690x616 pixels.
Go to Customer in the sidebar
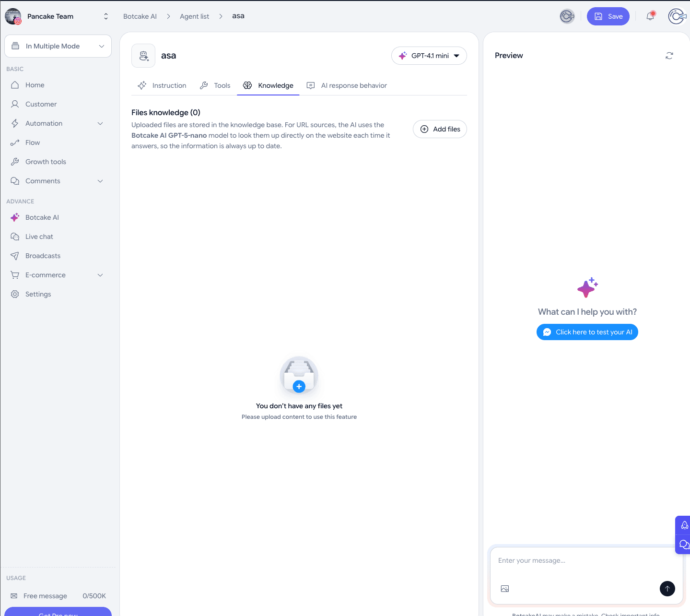(x=58, y=104)
